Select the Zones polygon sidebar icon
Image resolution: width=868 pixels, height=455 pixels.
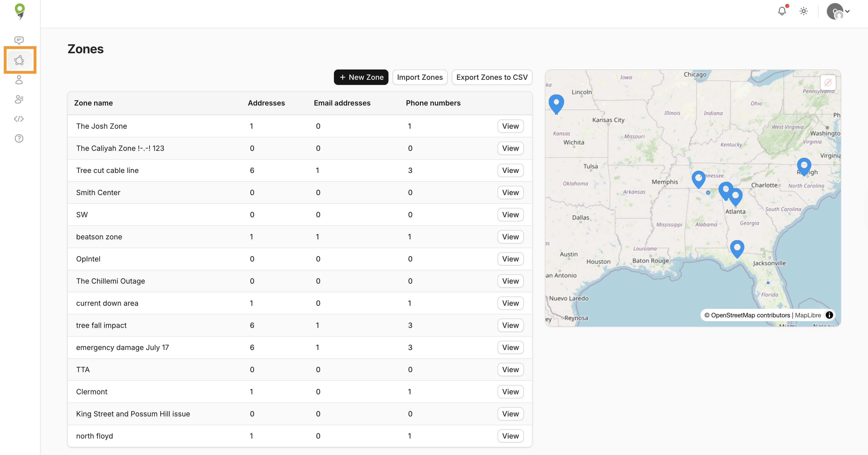(19, 60)
